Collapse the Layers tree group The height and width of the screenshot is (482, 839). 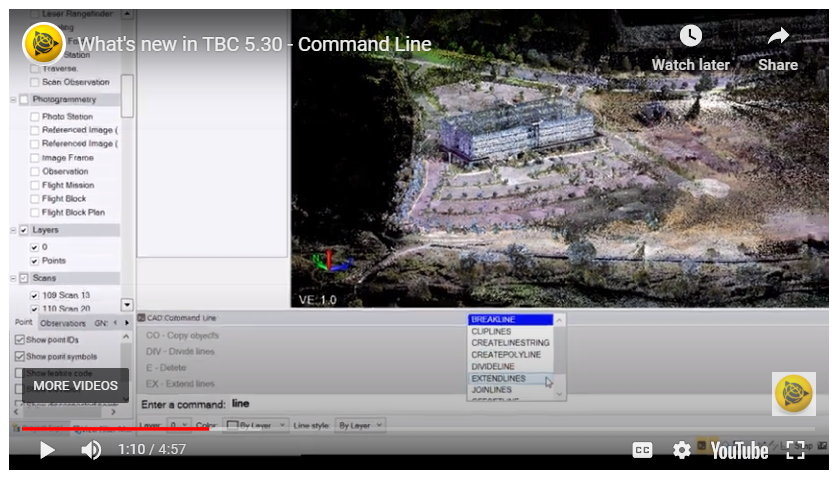coord(13,230)
